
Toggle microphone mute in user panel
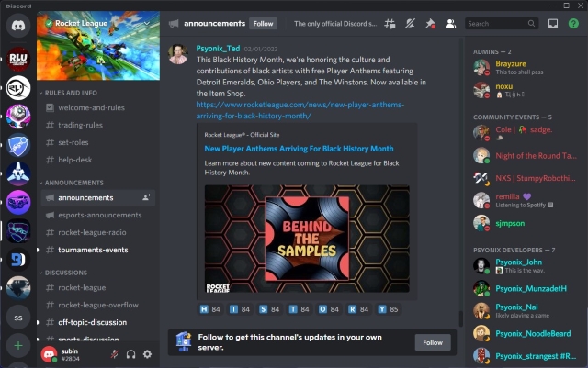(114, 354)
